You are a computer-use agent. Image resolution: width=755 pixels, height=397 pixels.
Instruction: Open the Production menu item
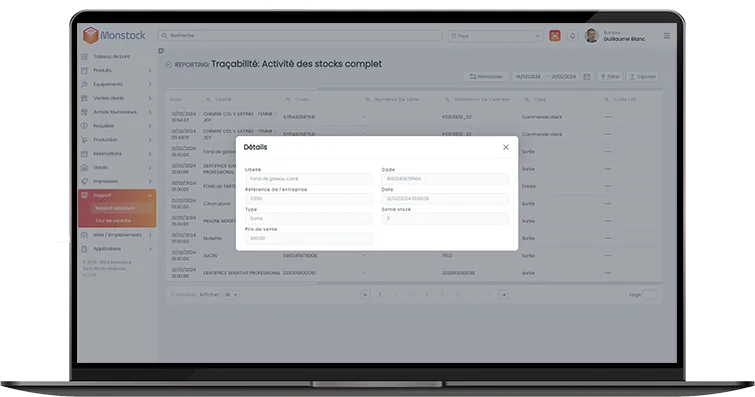pyautogui.click(x=105, y=140)
